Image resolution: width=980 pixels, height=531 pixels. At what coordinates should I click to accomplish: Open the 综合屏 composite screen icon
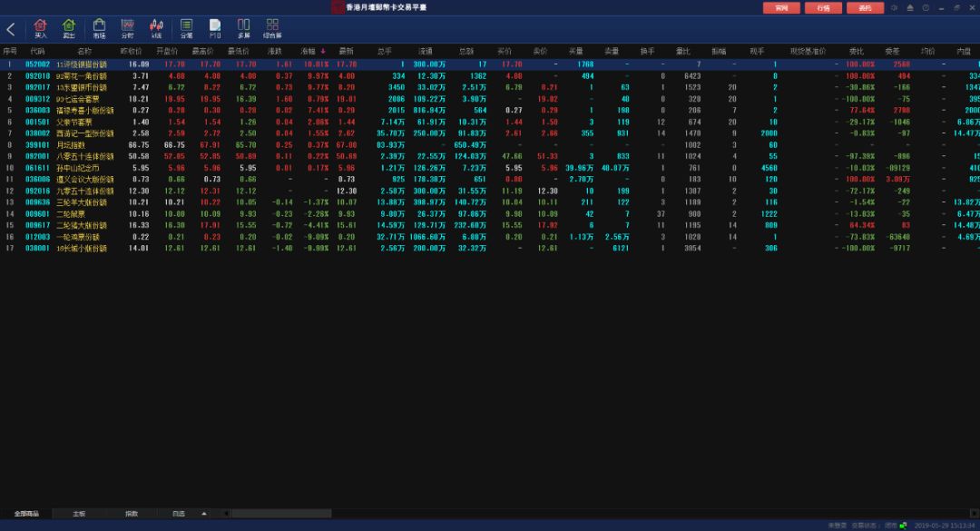(272, 28)
